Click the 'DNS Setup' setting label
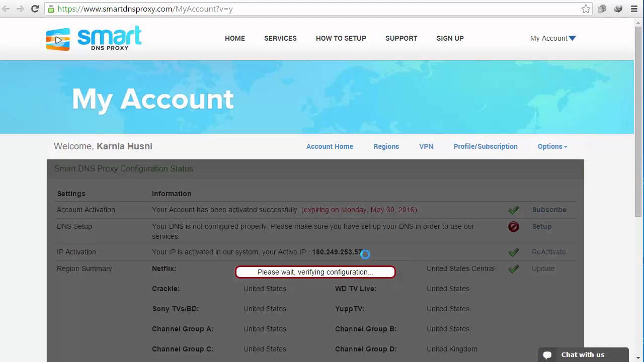 [74, 226]
